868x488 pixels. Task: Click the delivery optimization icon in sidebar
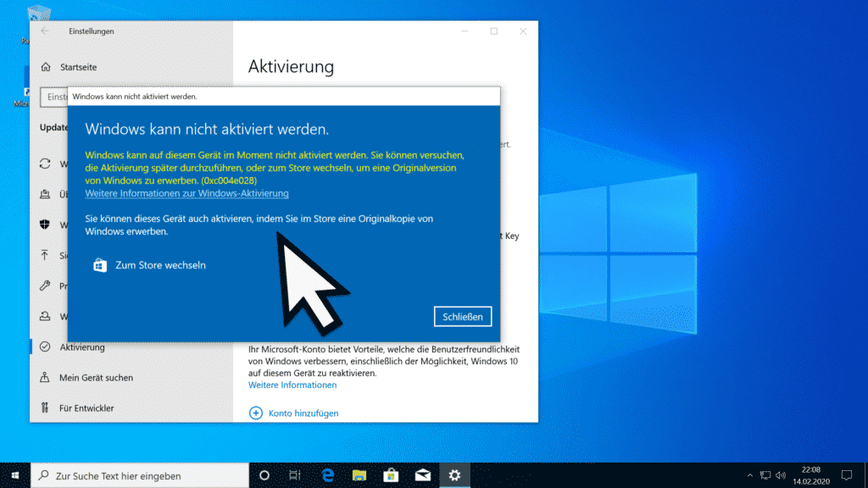45,194
